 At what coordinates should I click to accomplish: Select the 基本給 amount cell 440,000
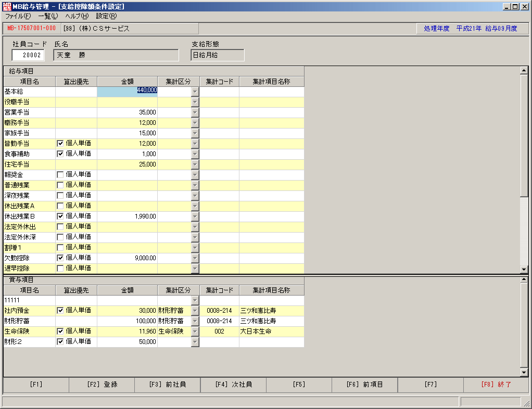tap(127, 92)
